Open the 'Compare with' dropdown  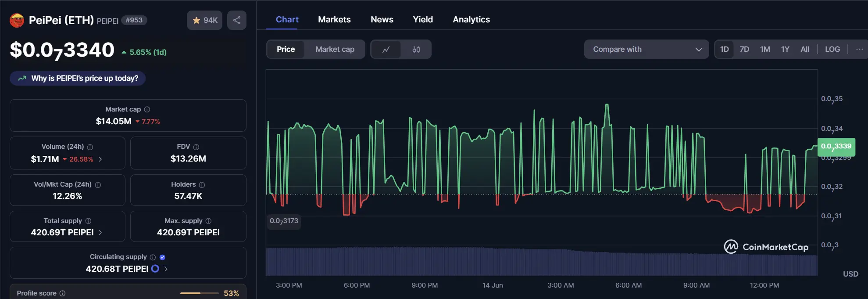646,49
